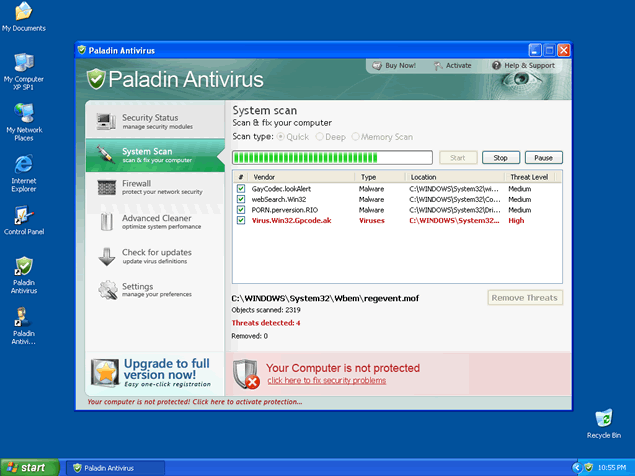Choose the Memory Scan radio option
This screenshot has height=476, width=635.
point(354,136)
